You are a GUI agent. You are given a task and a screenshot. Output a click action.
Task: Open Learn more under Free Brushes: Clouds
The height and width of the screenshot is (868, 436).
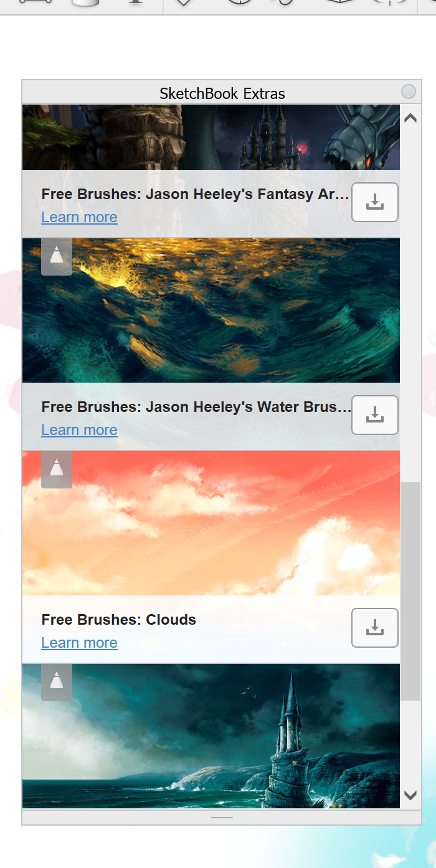pos(79,643)
